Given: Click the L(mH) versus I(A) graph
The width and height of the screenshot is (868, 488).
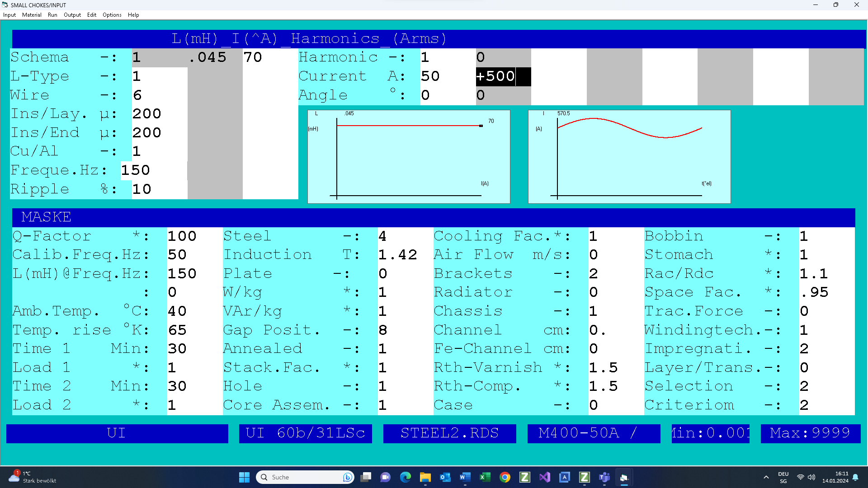Looking at the screenshot, I should coord(409,157).
